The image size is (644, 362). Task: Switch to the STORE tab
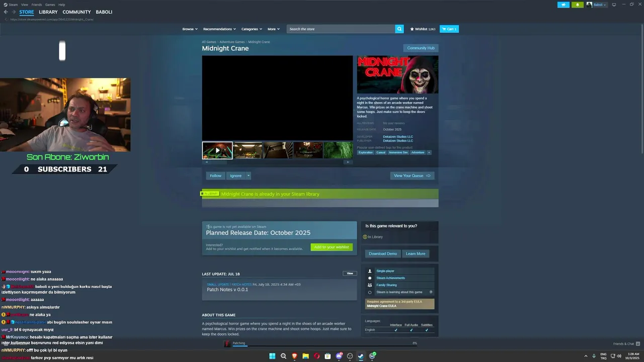click(27, 12)
